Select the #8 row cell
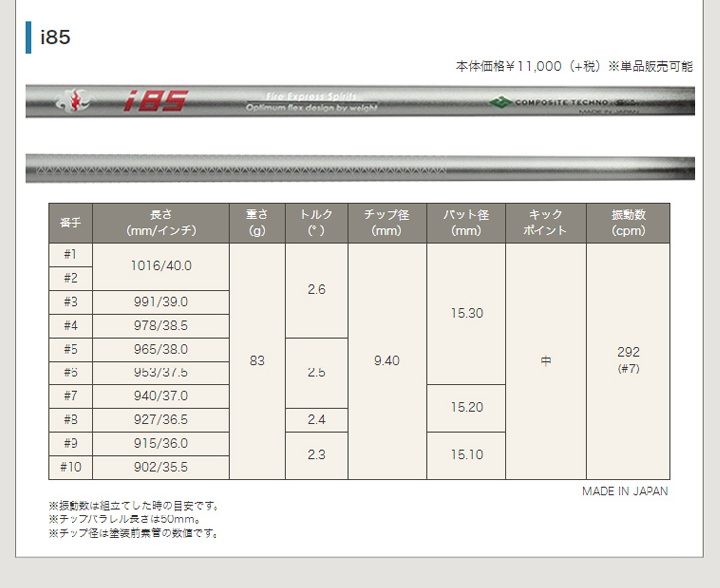The image size is (720, 588). [71, 420]
